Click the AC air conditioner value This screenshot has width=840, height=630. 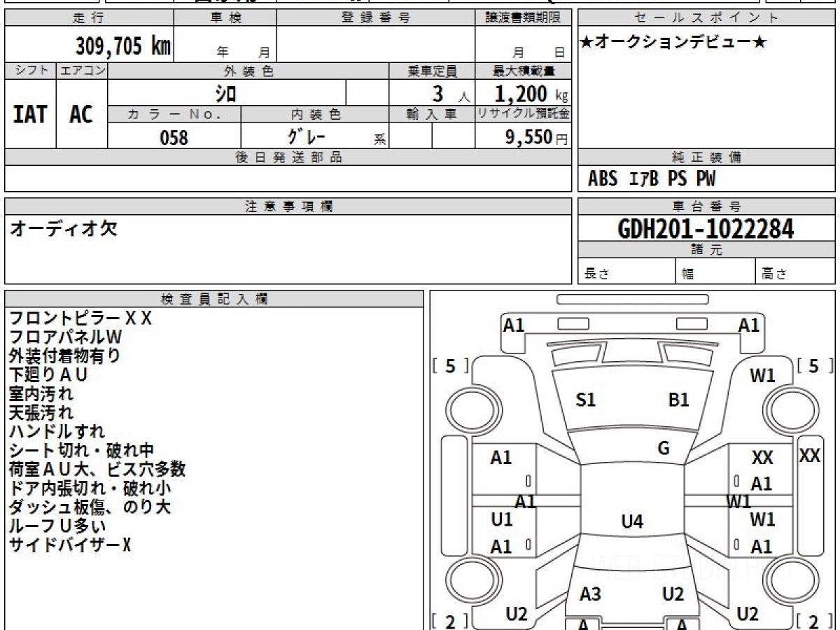pyautogui.click(x=82, y=114)
